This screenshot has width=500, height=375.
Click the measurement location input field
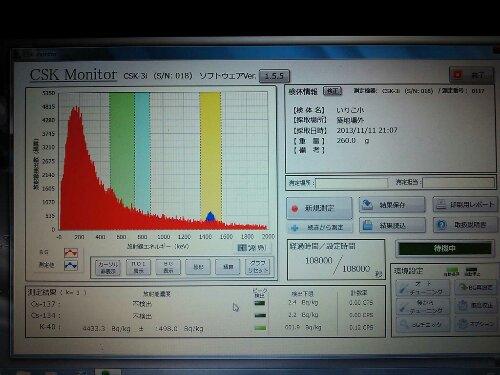point(351,183)
